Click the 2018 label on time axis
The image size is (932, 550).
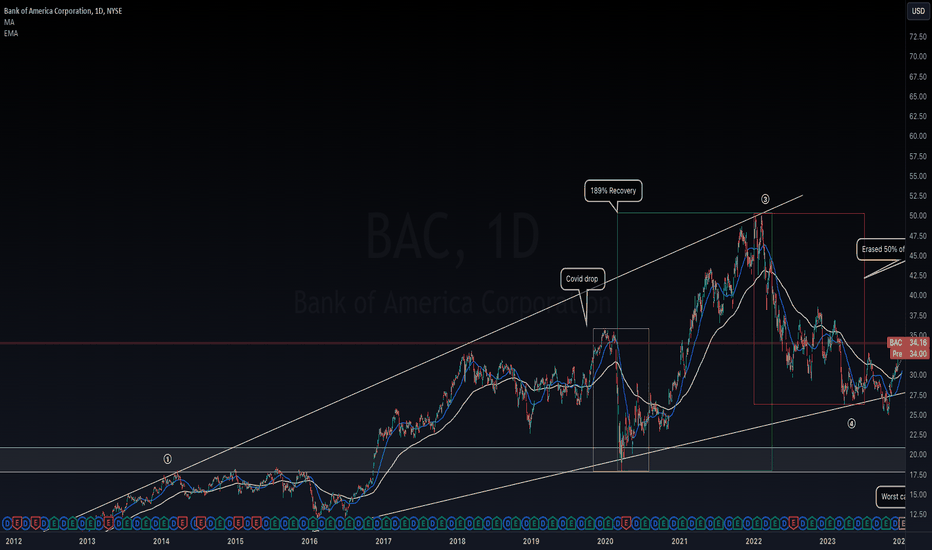tap(457, 541)
